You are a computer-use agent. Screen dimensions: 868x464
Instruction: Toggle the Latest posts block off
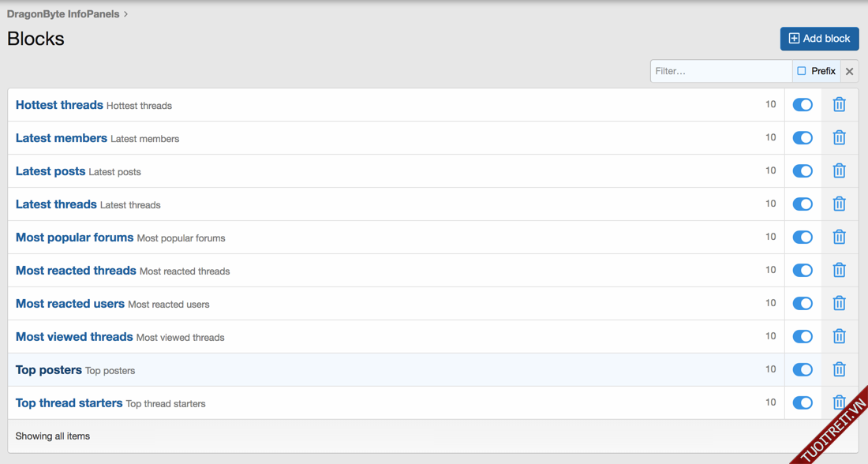pyautogui.click(x=803, y=171)
